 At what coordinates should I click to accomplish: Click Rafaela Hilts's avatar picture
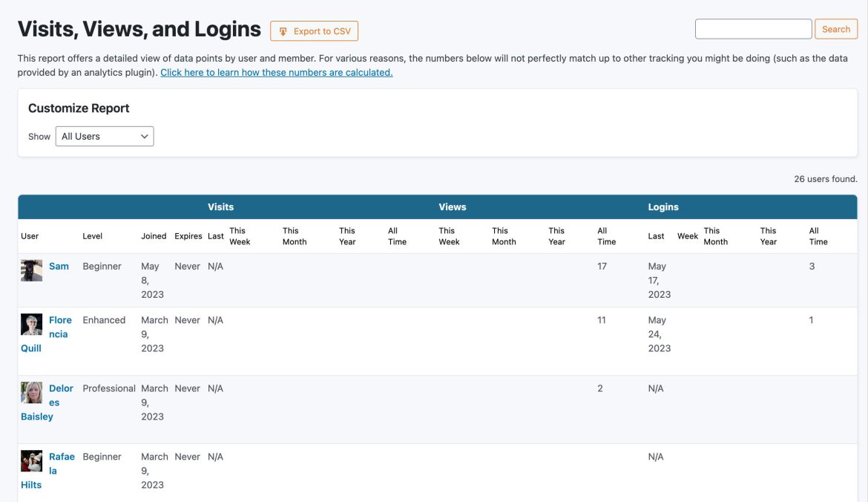coord(31,460)
